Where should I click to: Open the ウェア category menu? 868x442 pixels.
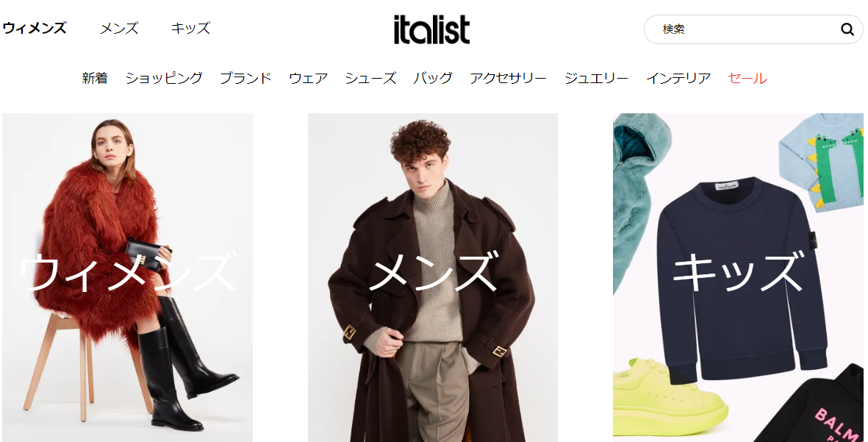tap(309, 78)
